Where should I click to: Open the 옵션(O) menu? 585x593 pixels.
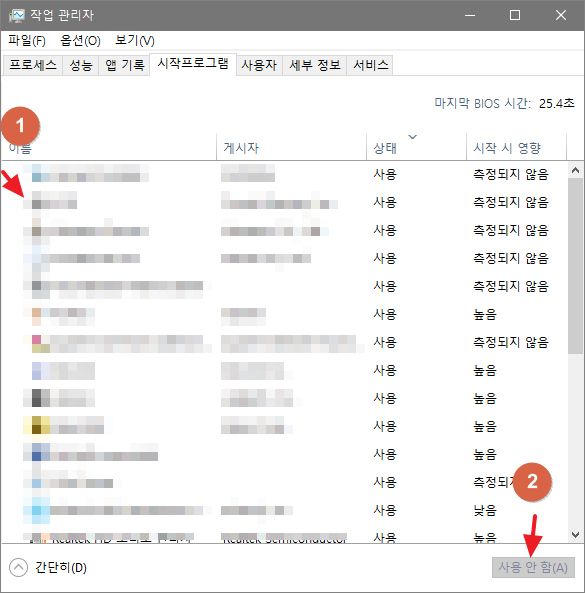[x=80, y=40]
